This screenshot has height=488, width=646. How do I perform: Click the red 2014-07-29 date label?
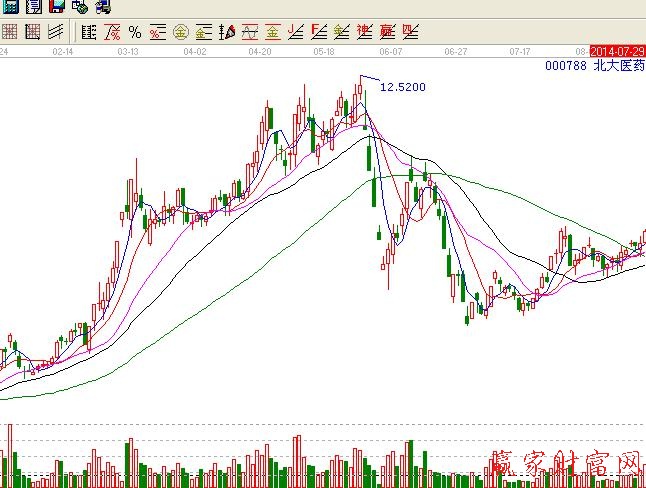click(617, 50)
